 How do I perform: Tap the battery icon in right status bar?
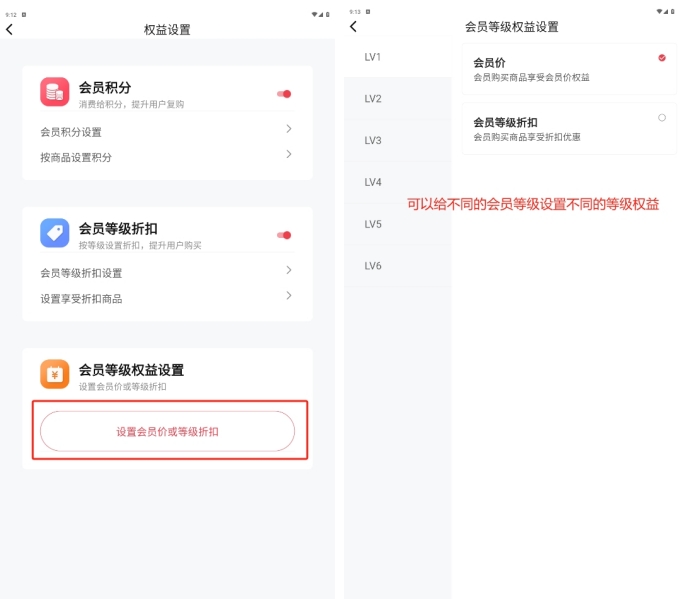click(669, 11)
